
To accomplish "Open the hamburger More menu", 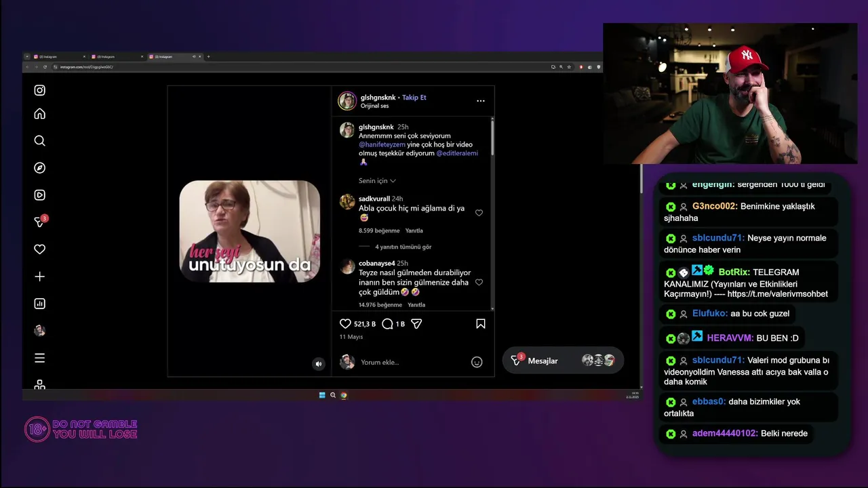I will [40, 358].
